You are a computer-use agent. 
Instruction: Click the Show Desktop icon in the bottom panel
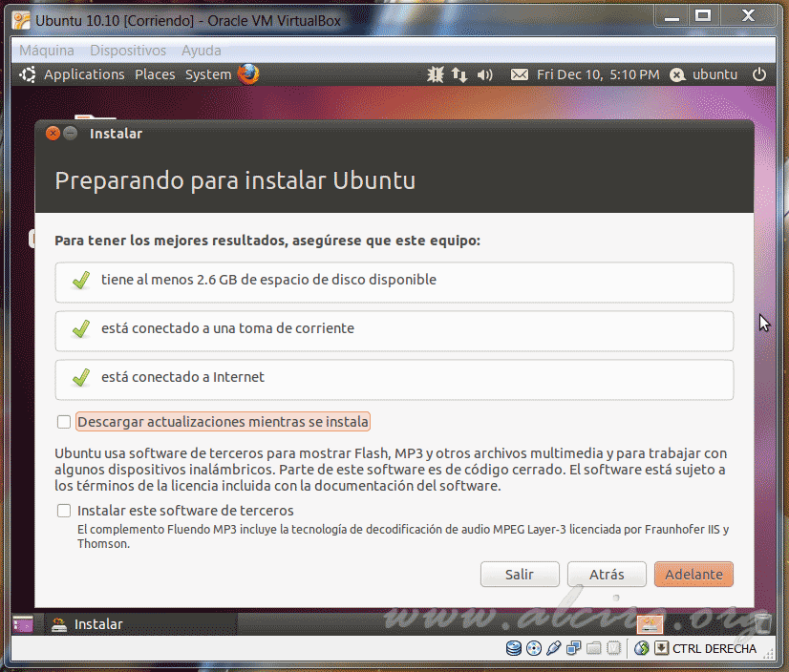[23, 623]
